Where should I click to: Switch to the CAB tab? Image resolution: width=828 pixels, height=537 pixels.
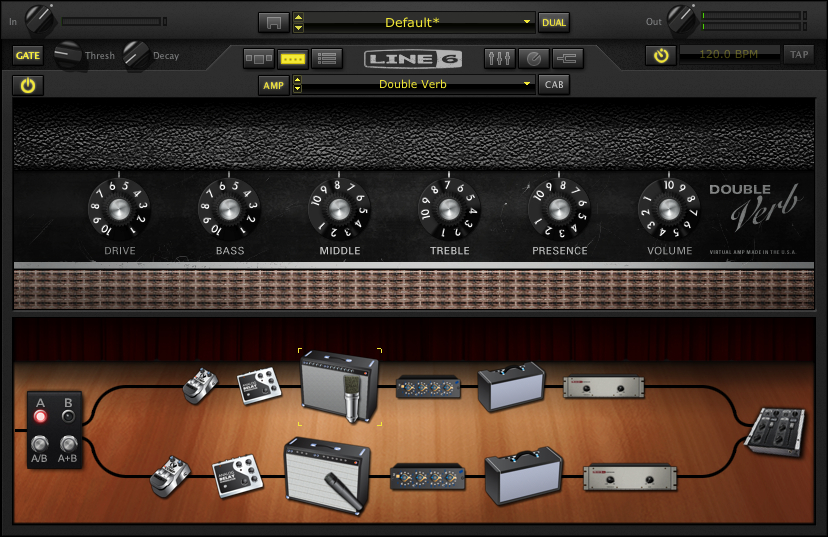tap(553, 85)
